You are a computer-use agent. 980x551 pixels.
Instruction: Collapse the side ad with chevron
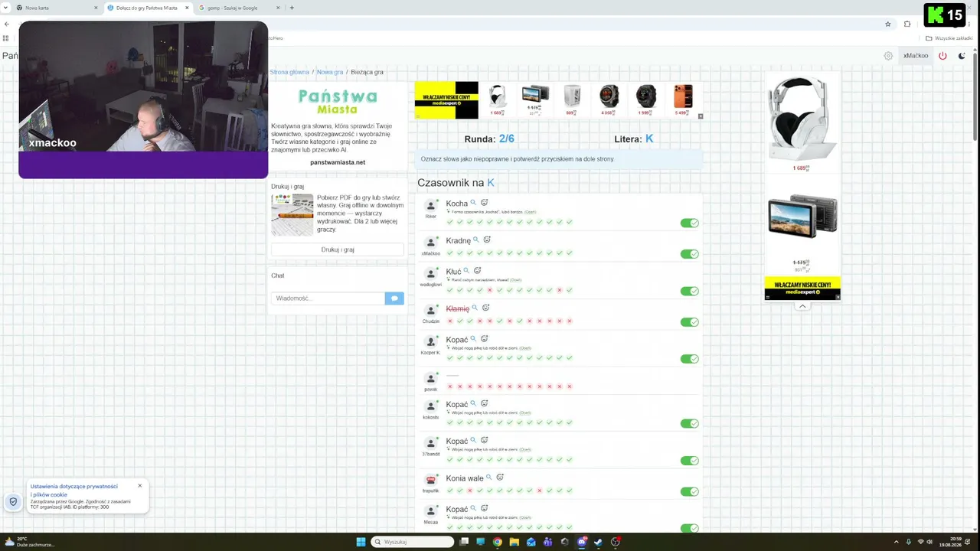[x=802, y=306]
